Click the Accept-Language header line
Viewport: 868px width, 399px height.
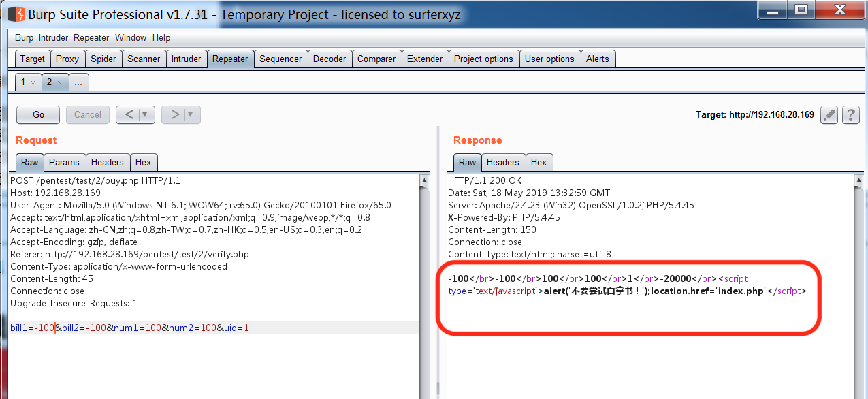tap(186, 229)
